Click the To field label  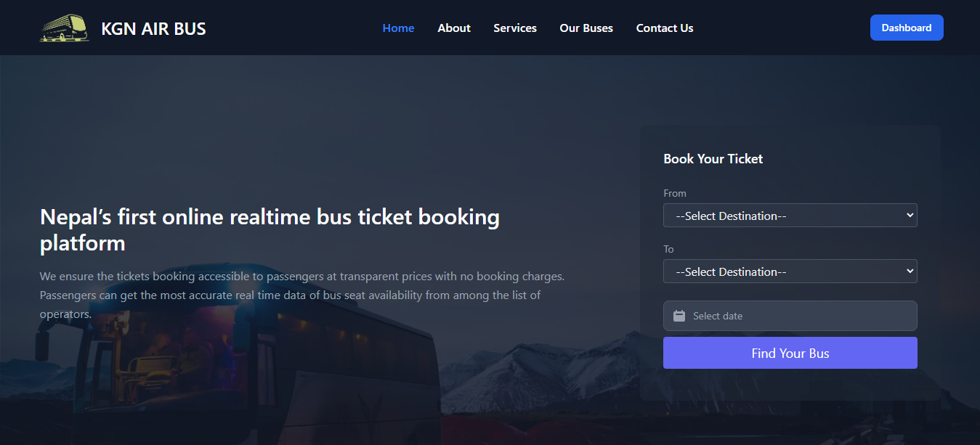point(668,249)
